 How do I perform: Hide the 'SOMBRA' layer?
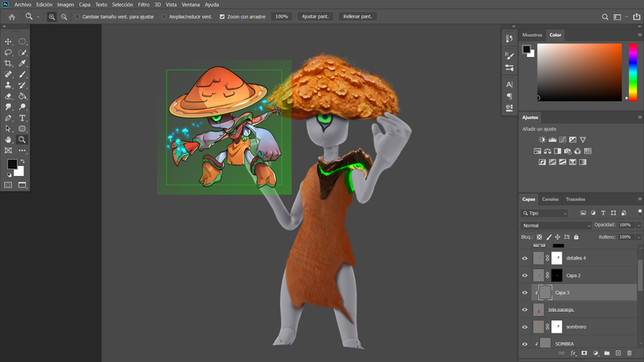click(x=524, y=344)
